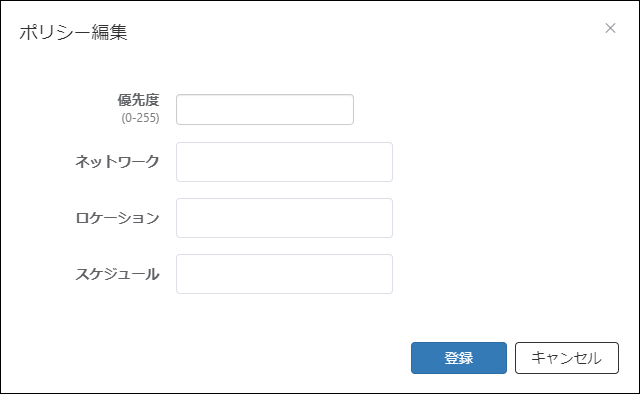Click the ネットワーク label
This screenshot has height=394, width=640.
pyautogui.click(x=118, y=162)
